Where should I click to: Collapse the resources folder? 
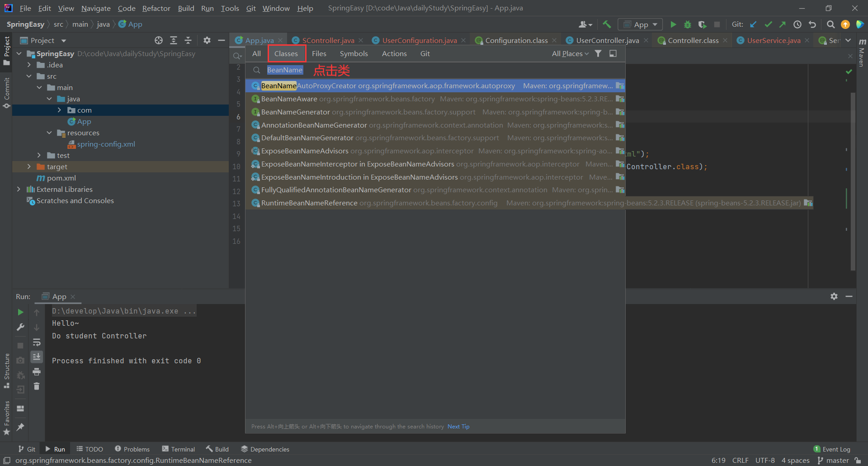click(x=49, y=133)
